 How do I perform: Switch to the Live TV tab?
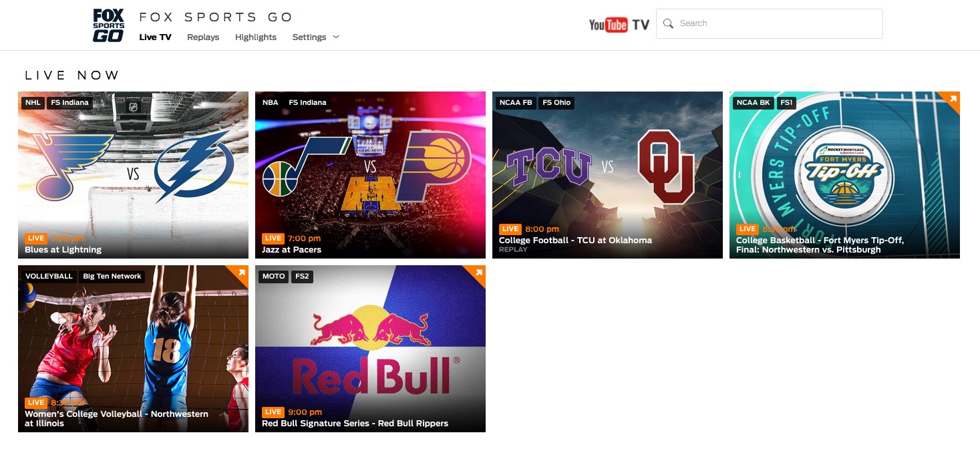155,37
